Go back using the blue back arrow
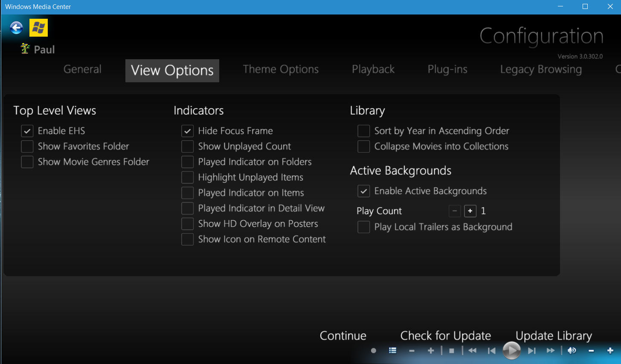Image resolution: width=621 pixels, height=364 pixels. tap(16, 27)
